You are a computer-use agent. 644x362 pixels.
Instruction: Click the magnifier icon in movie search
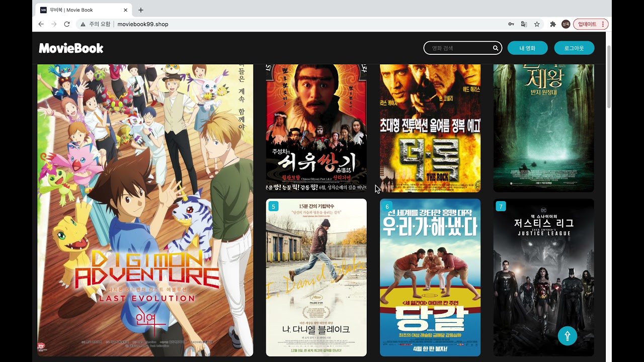point(495,48)
